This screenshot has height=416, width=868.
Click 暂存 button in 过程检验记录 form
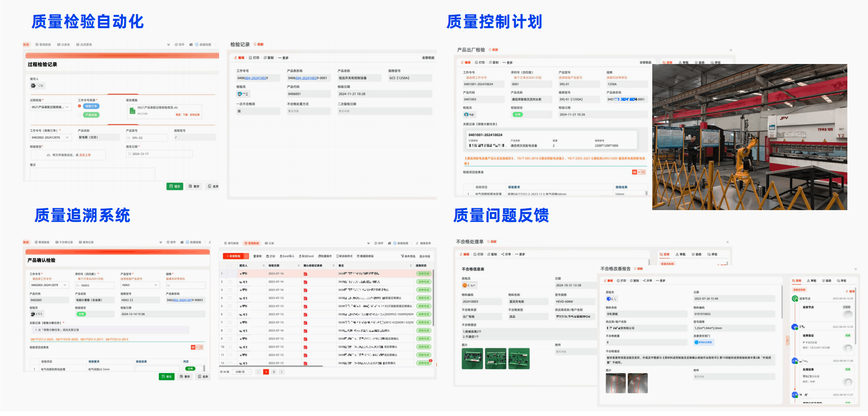[x=194, y=186]
